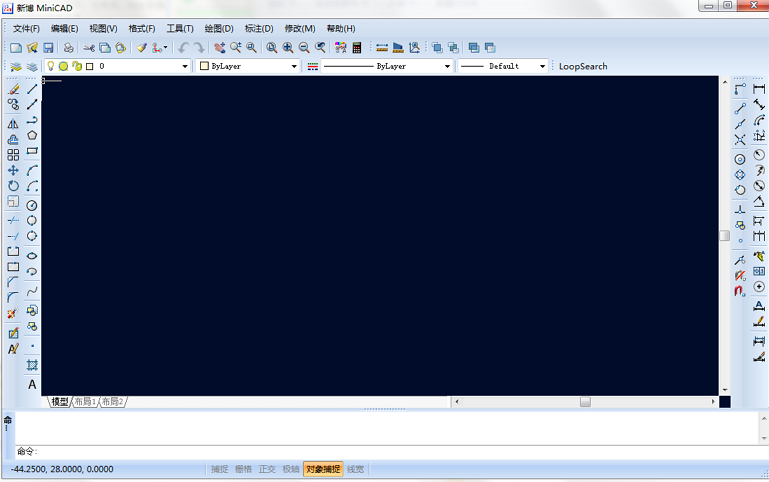
Task: Select the Ellipse drawing tool
Action: pyautogui.click(x=32, y=255)
